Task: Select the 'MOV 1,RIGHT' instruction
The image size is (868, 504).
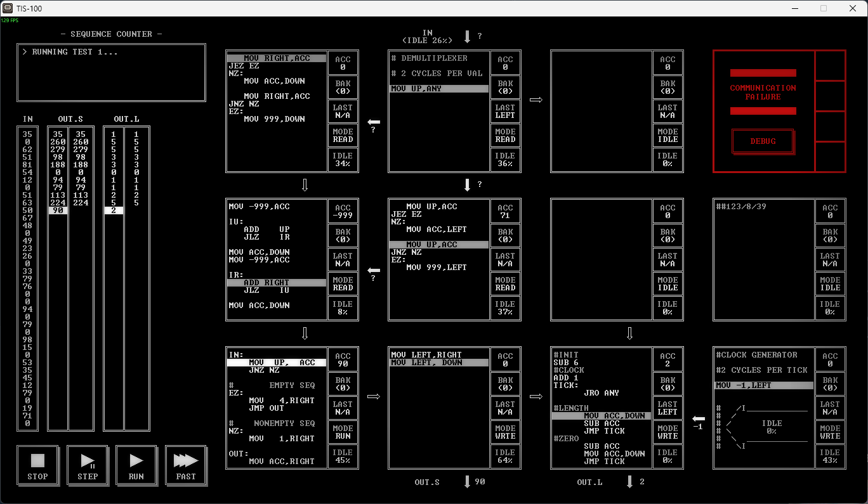Action: 282,439
